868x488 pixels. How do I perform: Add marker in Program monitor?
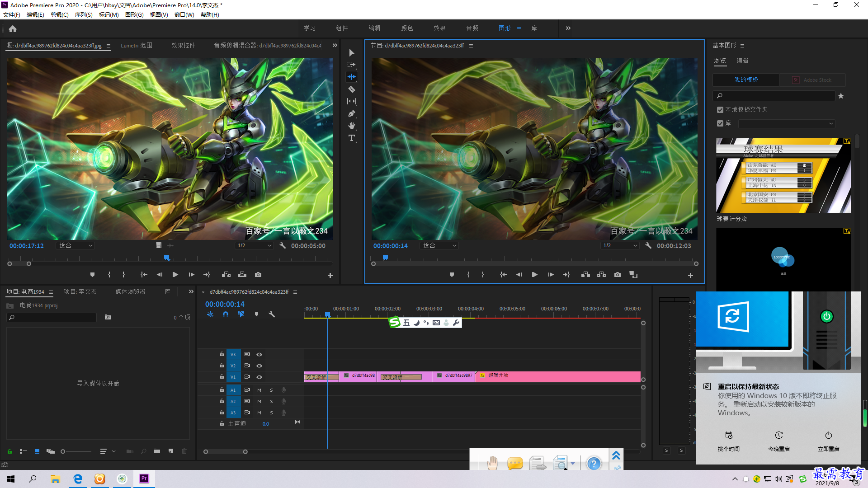pos(452,275)
